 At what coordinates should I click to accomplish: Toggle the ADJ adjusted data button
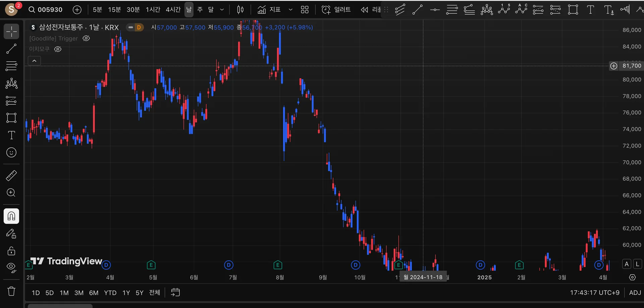(635, 293)
